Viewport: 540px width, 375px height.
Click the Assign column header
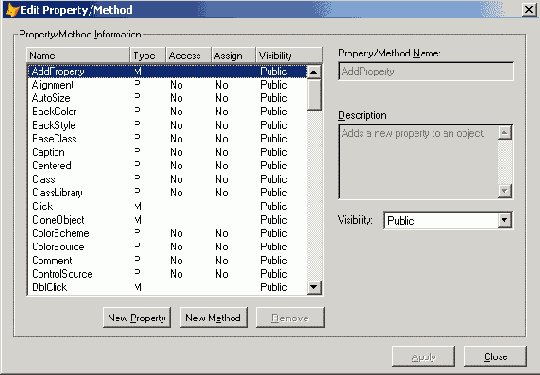pos(233,55)
